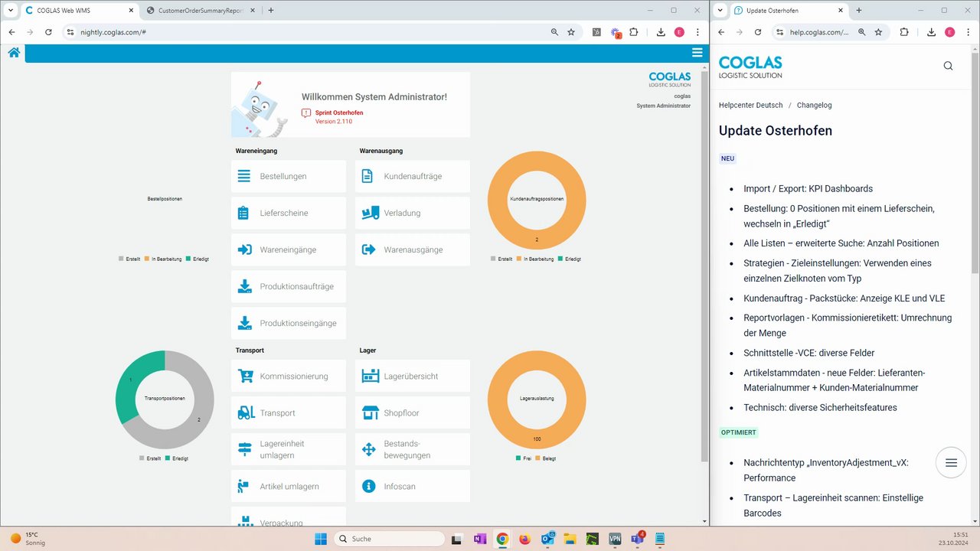The image size is (980, 551).
Task: Go to the COGLAS home icon
Action: tap(14, 53)
